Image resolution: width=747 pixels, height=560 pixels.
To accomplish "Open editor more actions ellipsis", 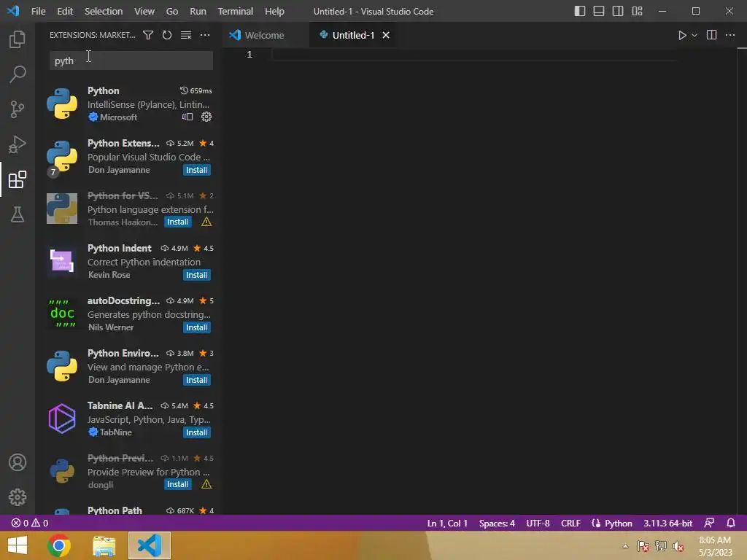I will pos(730,35).
